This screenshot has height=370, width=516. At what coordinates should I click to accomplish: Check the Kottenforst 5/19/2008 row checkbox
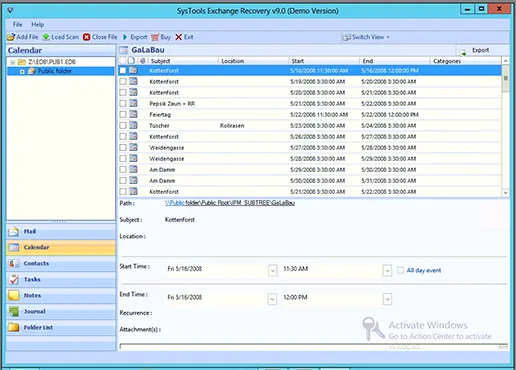click(123, 81)
